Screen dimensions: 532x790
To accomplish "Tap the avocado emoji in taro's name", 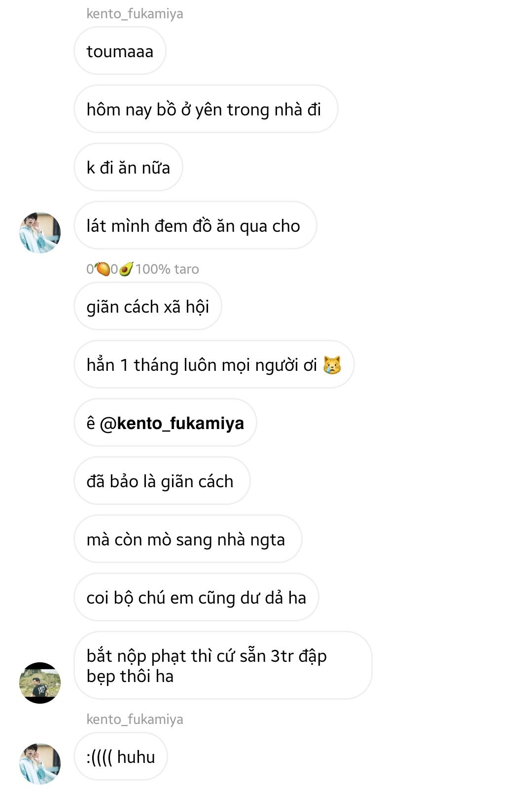I will point(126,269).
